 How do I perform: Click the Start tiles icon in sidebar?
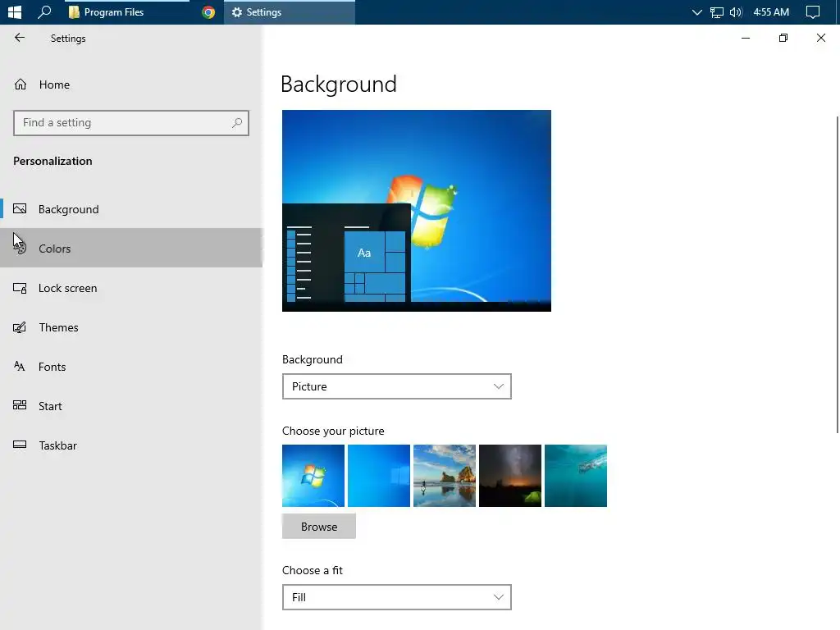(20, 405)
